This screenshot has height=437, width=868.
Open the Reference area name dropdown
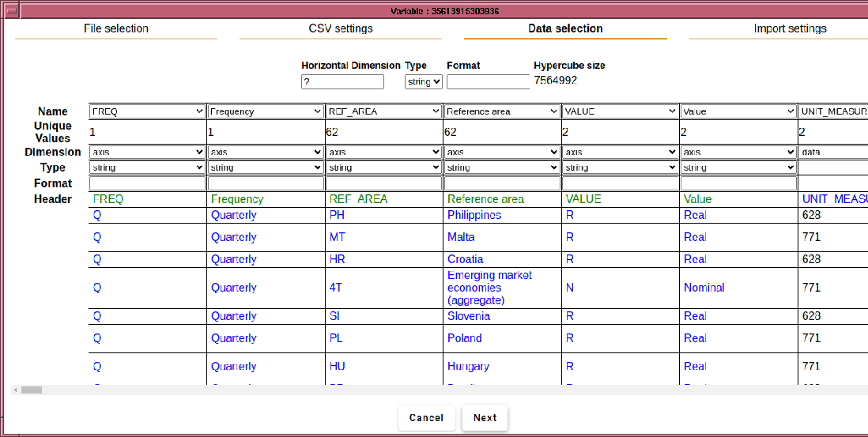tap(502, 111)
